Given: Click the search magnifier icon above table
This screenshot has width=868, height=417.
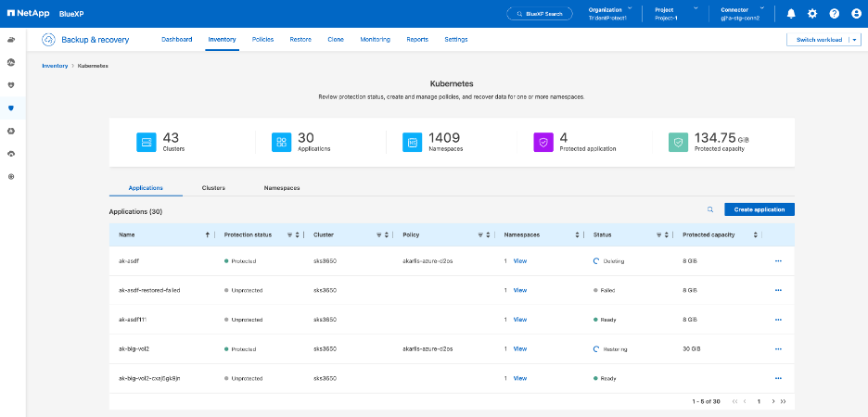Looking at the screenshot, I should (710, 210).
